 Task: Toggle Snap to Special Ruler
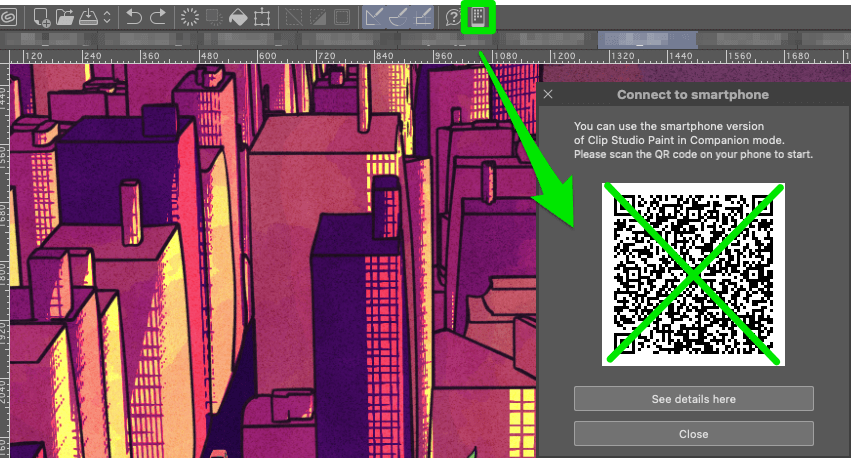click(399, 17)
